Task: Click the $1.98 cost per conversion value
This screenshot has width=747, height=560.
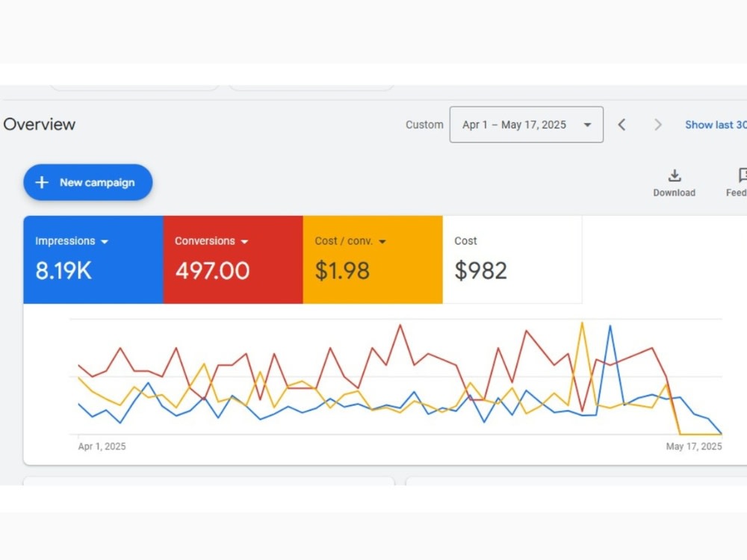Action: [342, 270]
